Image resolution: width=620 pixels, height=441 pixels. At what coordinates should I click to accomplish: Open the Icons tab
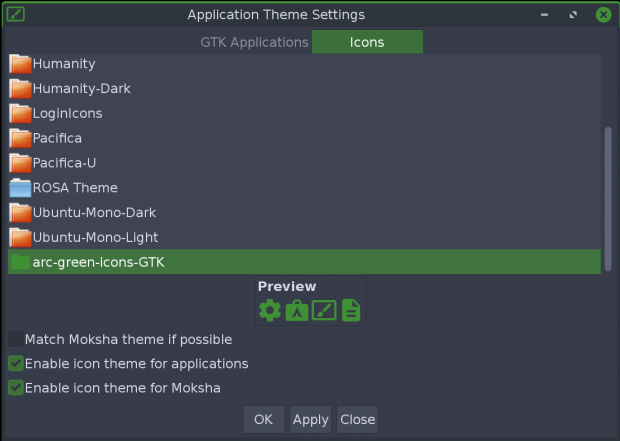367,42
